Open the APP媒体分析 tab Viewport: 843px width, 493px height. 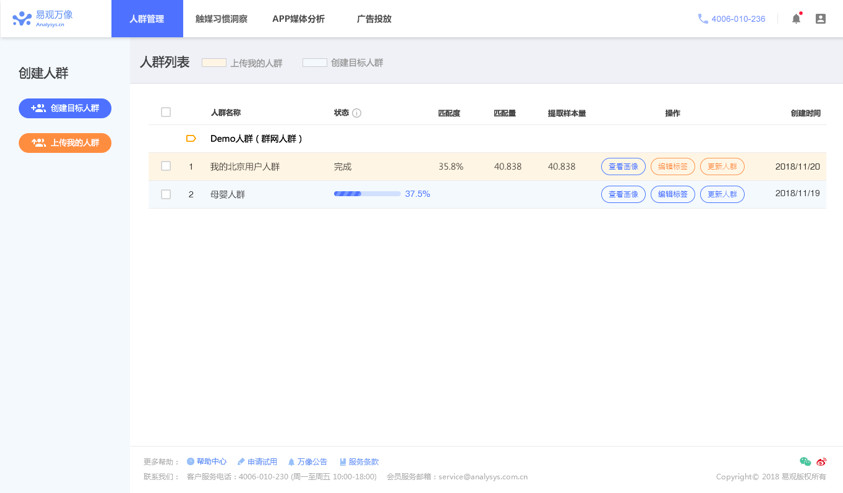(x=298, y=19)
